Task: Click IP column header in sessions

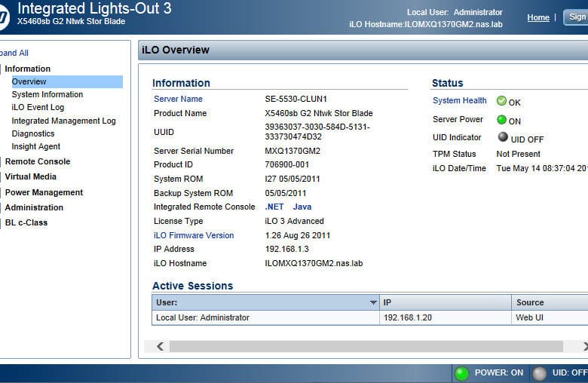Action: coord(446,302)
